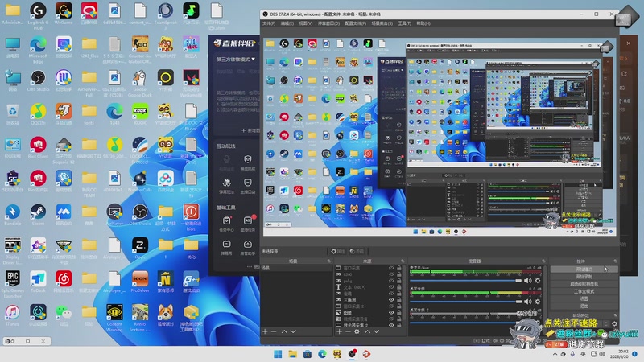This screenshot has height=362, width=644.
Task: Toggle visibility eye of first 窗口采集 source
Action: [x=391, y=268]
